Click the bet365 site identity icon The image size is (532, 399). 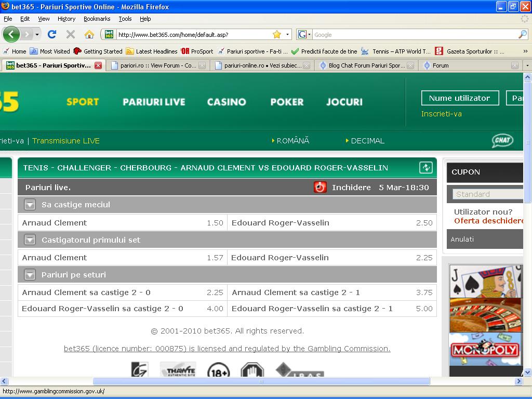109,34
